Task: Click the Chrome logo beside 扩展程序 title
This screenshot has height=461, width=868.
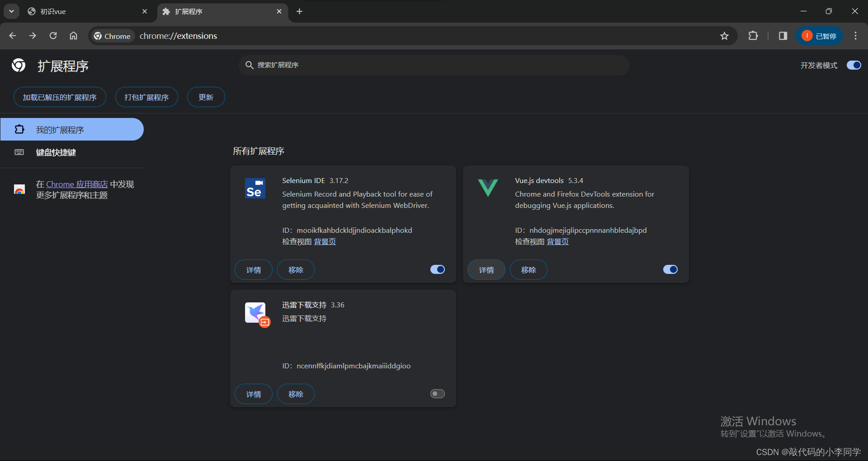Action: pyautogui.click(x=19, y=66)
